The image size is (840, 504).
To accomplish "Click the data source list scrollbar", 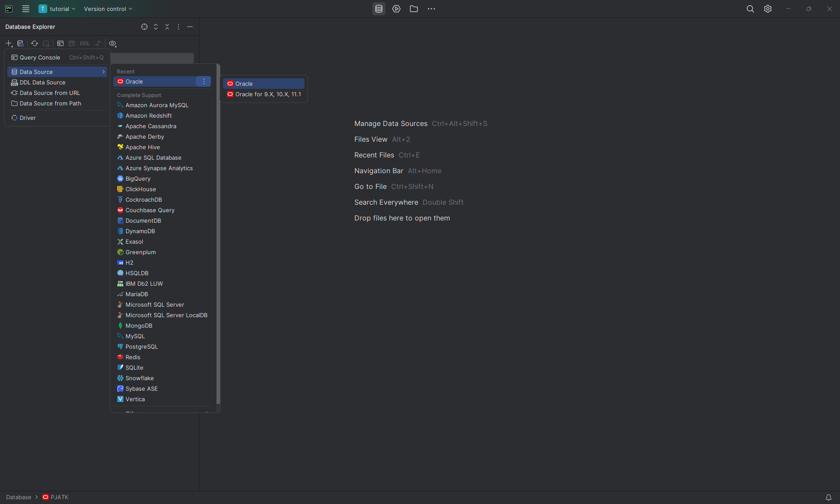I will 218,234.
